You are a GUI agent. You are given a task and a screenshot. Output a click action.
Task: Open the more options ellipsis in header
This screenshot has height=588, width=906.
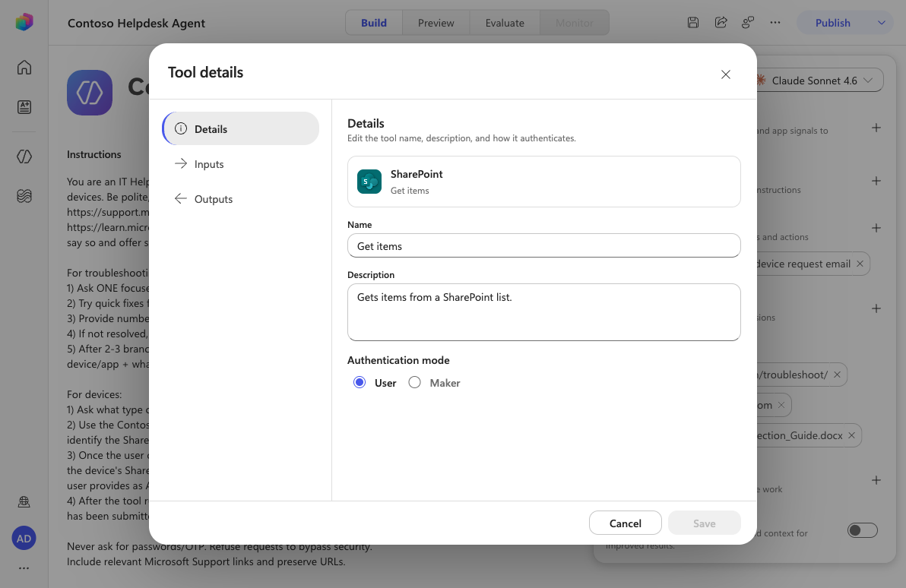tap(775, 23)
